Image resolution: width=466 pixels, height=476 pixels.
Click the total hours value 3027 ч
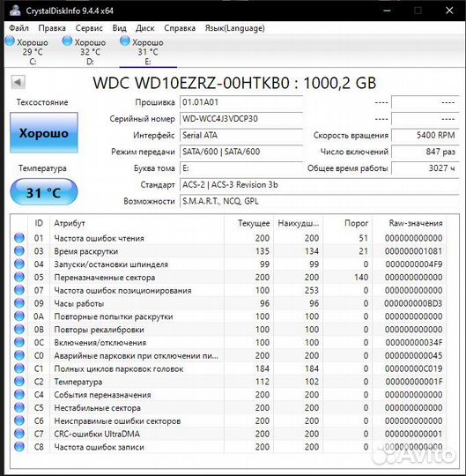click(x=425, y=167)
